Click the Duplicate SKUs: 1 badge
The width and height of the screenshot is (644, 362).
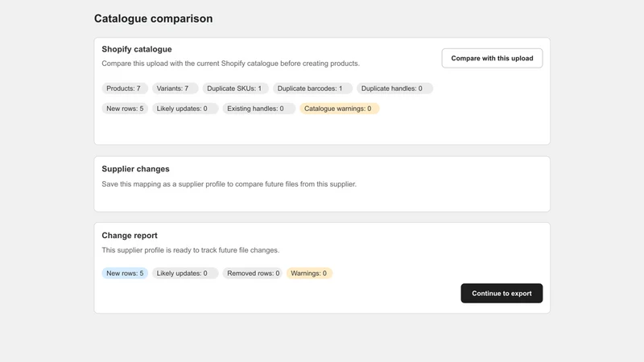coord(235,88)
